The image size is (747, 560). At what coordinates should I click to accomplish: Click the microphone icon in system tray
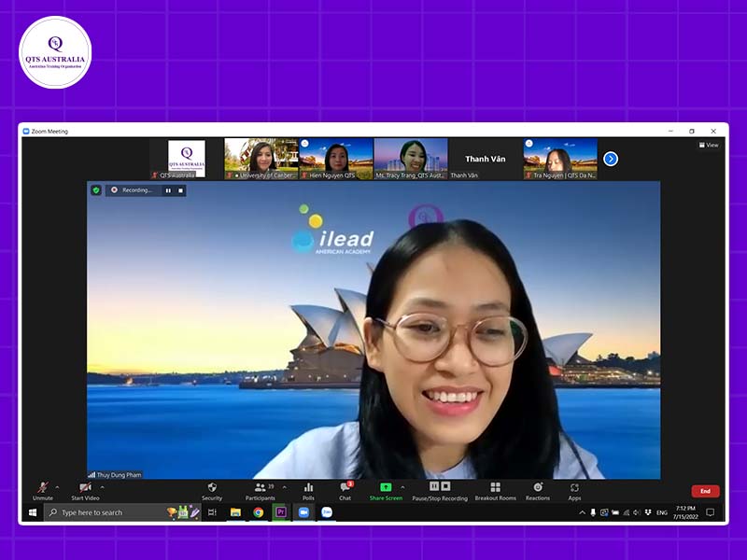click(593, 512)
